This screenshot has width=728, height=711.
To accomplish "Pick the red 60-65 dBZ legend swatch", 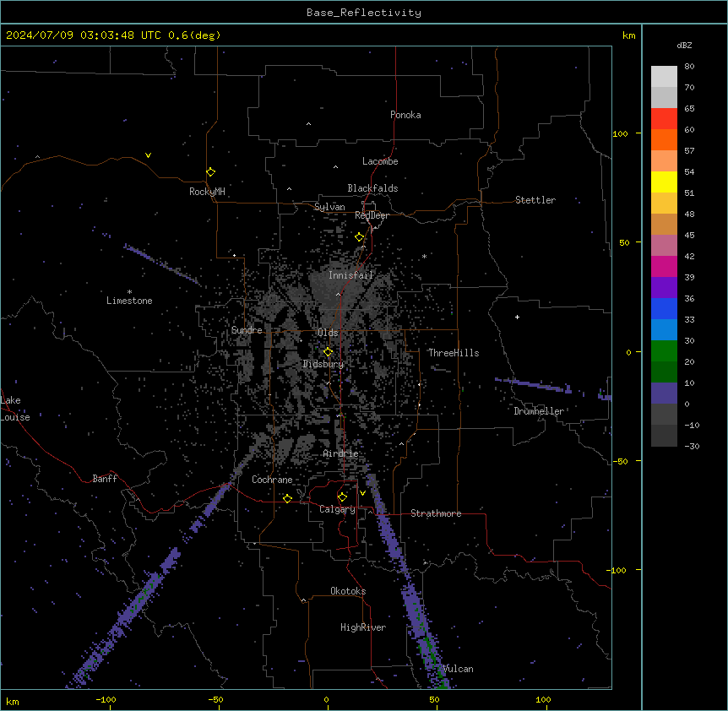I will click(x=664, y=118).
